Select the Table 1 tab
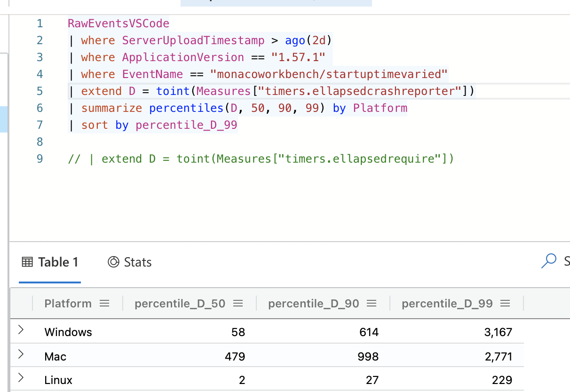570x392 pixels. point(50,262)
